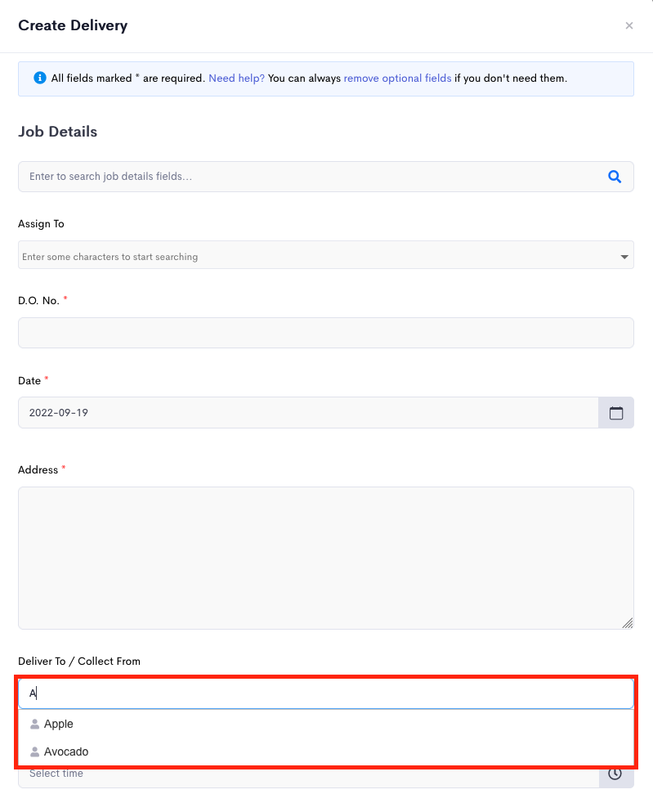Click the search magnifier icon in job details

pos(615,177)
